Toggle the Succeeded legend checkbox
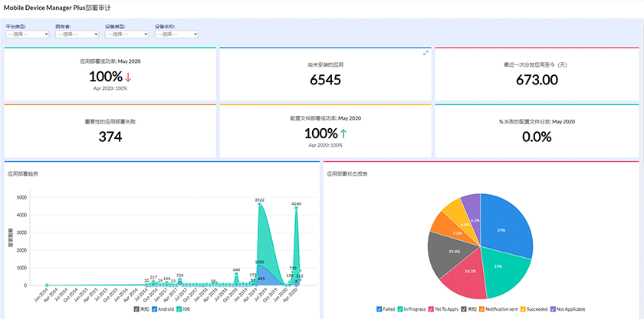Screen dimensions: 644x320 524,309
